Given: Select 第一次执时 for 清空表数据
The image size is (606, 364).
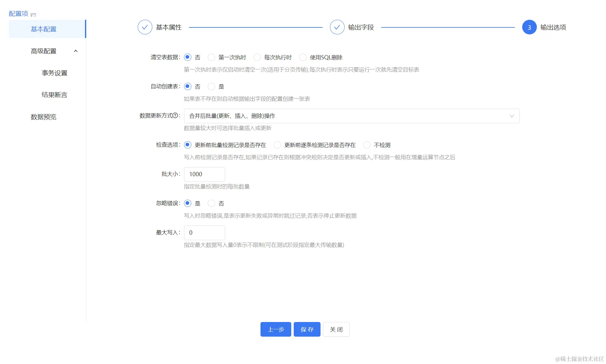Looking at the screenshot, I should tap(211, 57).
